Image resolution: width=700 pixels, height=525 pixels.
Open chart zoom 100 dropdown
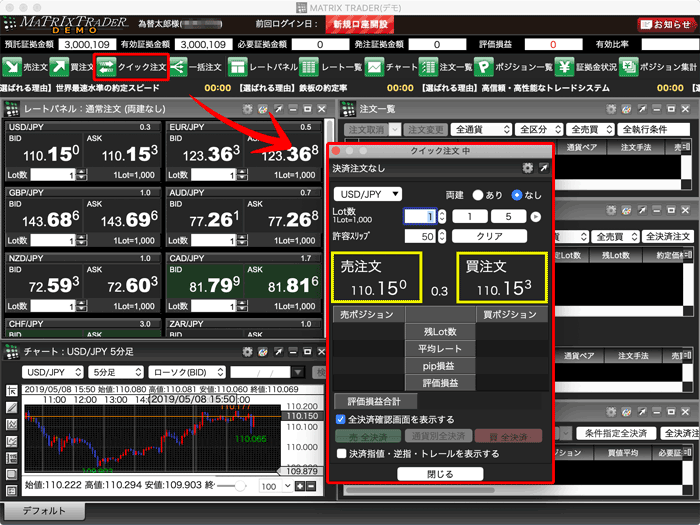click(275, 486)
